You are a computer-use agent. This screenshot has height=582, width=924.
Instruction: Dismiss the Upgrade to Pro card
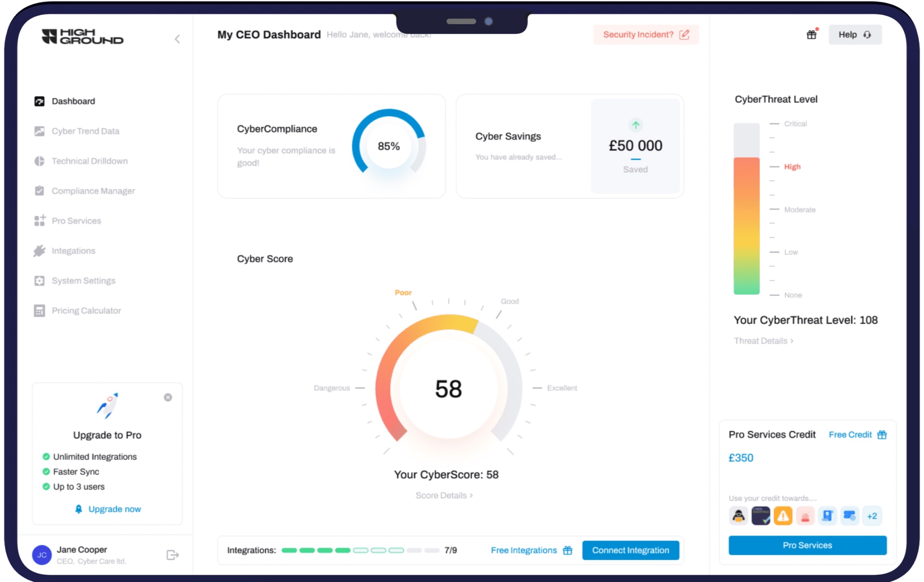pyautogui.click(x=168, y=398)
